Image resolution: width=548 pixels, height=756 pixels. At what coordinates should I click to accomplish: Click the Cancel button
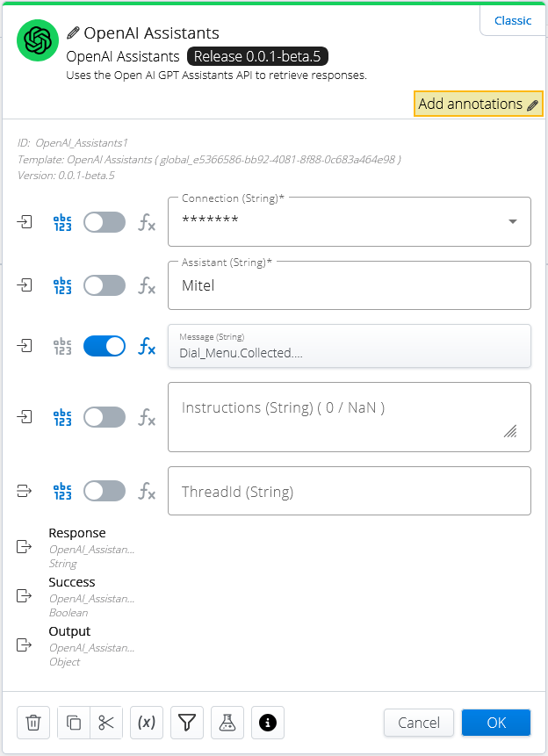(419, 723)
